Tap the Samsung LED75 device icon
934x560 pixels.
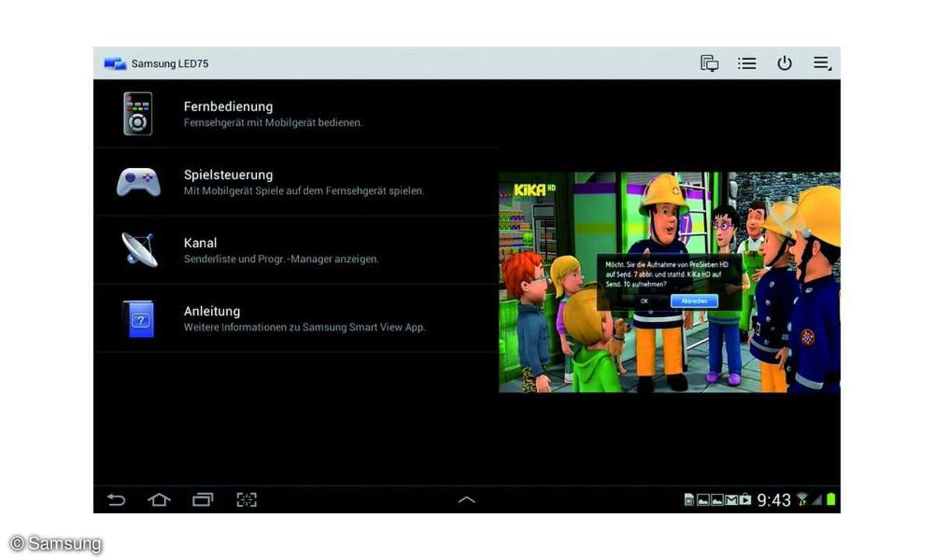click(x=115, y=64)
